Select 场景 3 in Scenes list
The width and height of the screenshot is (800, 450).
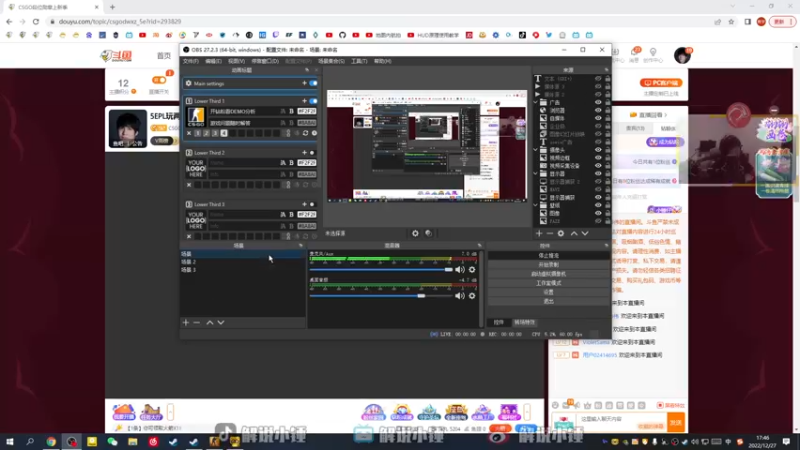point(243,270)
